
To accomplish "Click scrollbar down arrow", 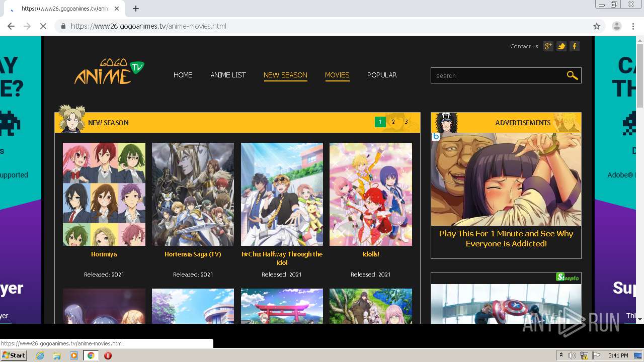I will pyautogui.click(x=640, y=319).
